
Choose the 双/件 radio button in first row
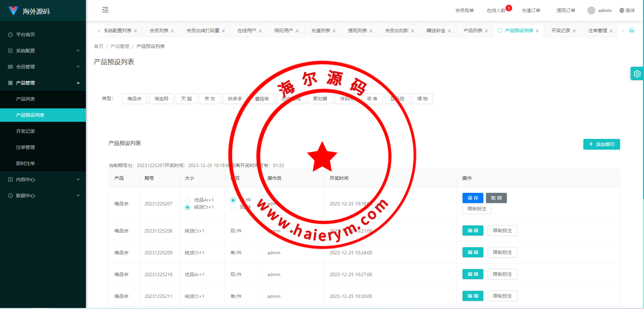coord(233,207)
